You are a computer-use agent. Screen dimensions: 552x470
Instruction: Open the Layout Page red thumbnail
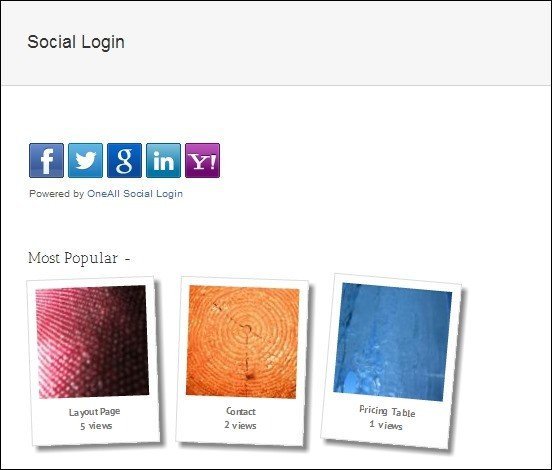(92, 341)
